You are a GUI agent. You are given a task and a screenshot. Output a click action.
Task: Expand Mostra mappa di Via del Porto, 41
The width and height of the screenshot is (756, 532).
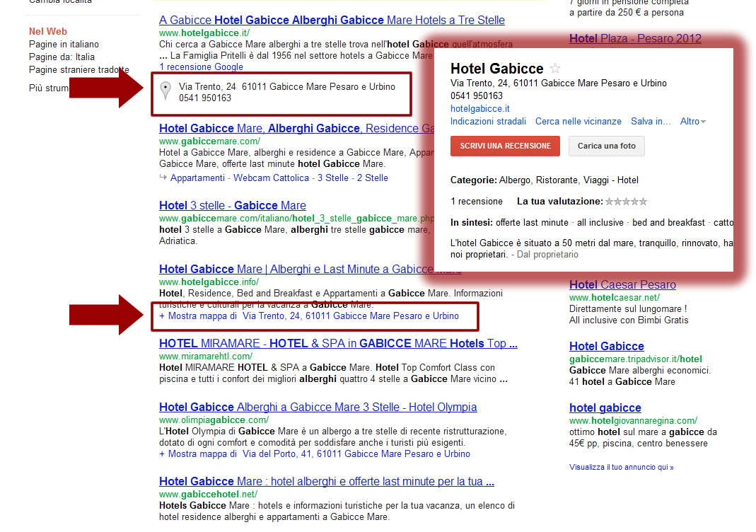315,454
